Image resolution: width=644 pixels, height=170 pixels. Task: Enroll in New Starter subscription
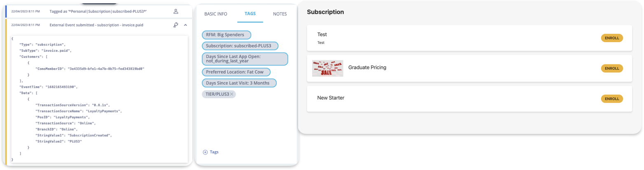612,99
